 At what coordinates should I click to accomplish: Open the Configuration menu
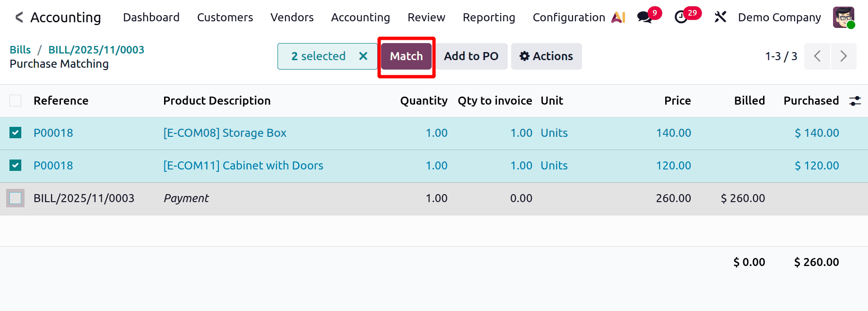pos(569,18)
